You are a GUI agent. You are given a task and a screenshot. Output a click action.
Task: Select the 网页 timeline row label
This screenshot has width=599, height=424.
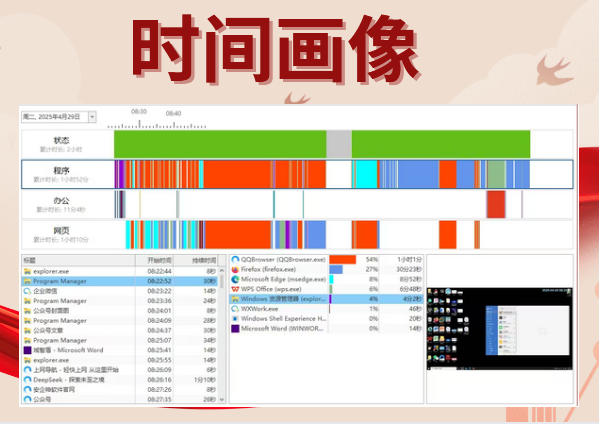tap(61, 230)
